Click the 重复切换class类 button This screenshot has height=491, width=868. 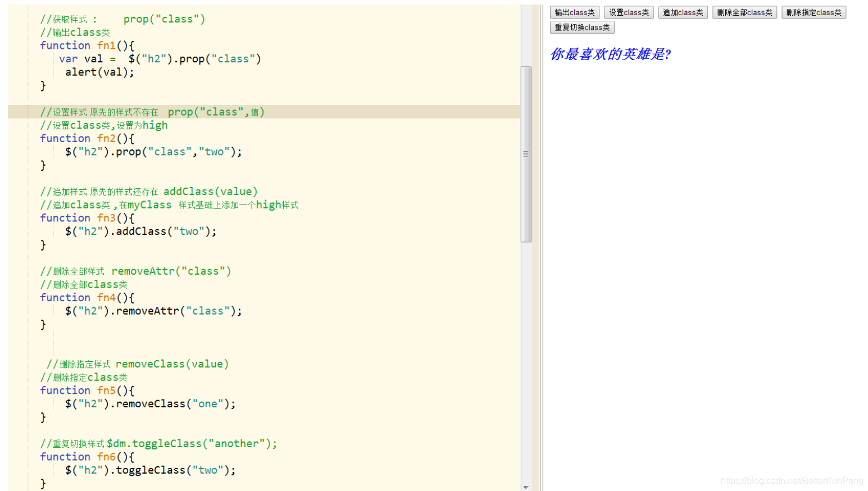[x=582, y=28]
